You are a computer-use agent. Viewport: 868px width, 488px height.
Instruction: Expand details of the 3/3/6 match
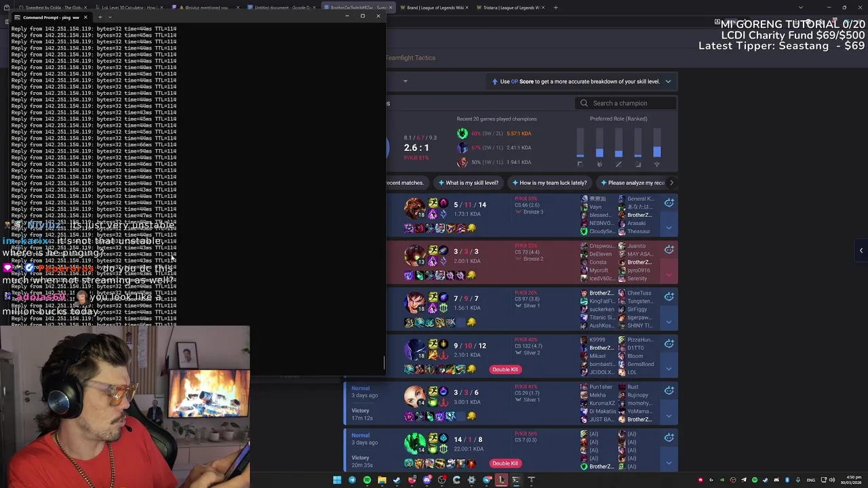point(669,415)
